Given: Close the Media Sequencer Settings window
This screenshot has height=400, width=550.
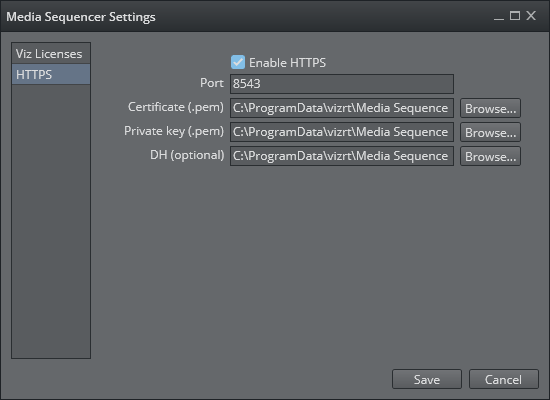Looking at the screenshot, I should pos(531,16).
